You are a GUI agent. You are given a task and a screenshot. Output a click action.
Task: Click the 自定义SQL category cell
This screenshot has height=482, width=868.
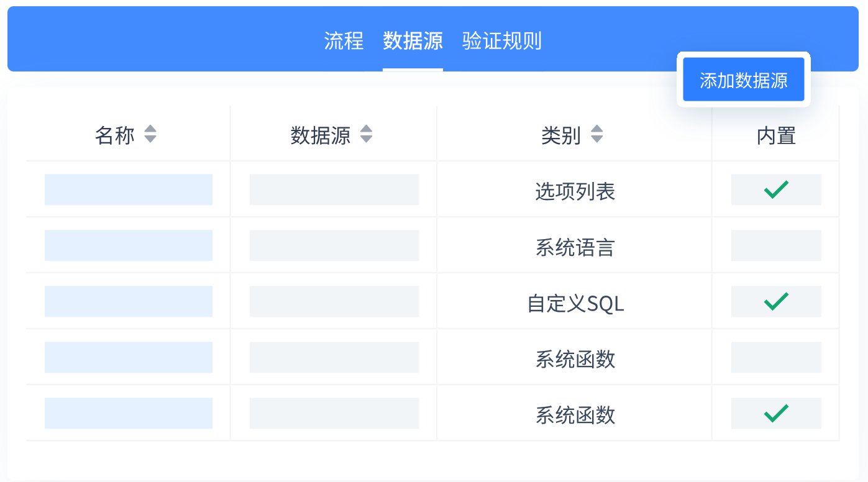pos(575,303)
